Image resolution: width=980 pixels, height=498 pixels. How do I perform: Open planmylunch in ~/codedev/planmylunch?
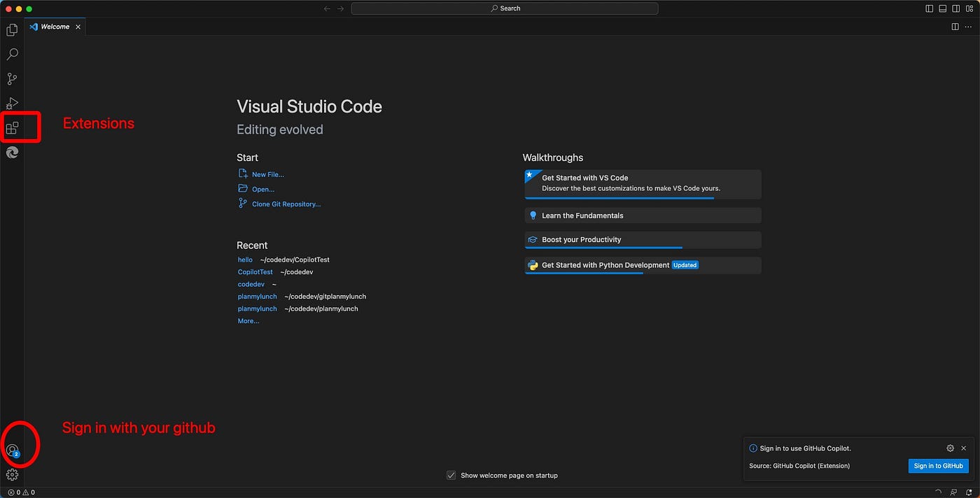coord(258,308)
